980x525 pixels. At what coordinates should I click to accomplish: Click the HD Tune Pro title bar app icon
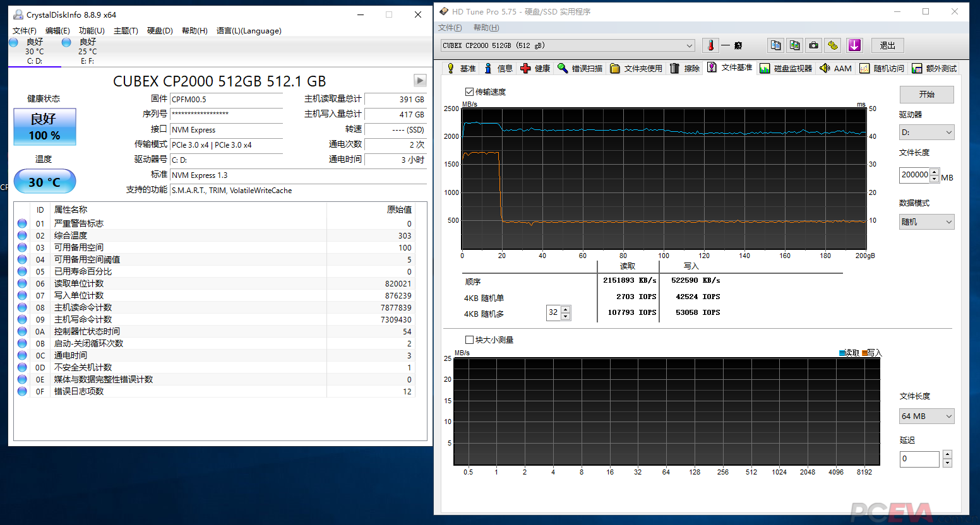point(444,11)
